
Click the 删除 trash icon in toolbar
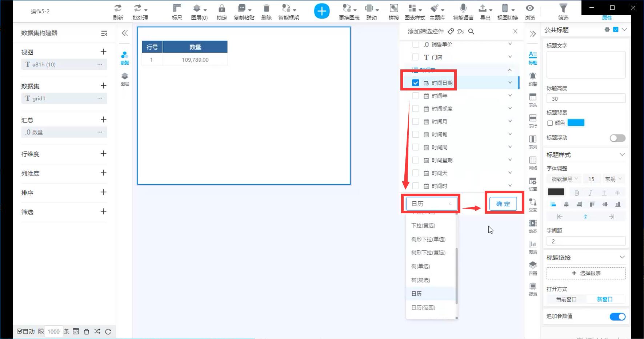tap(266, 8)
